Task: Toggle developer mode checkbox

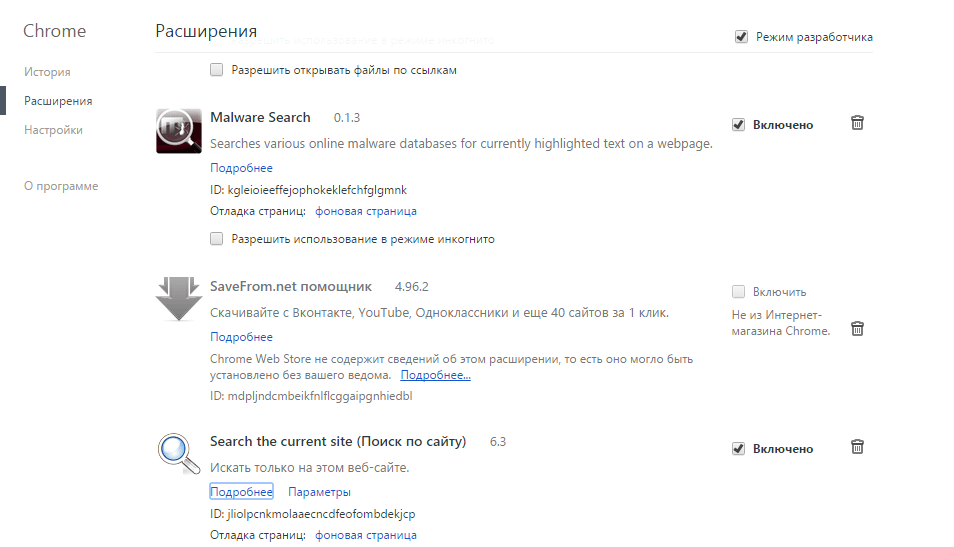Action: point(741,37)
